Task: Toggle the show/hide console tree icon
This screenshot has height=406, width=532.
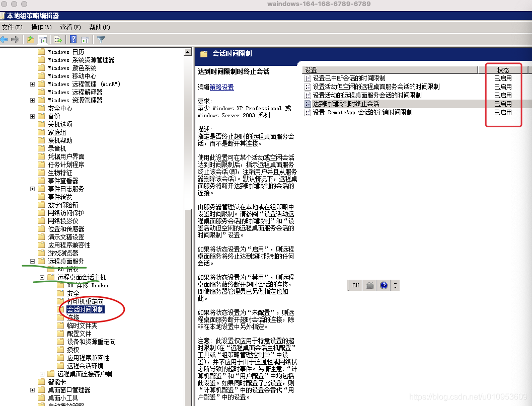Action: (x=42, y=40)
